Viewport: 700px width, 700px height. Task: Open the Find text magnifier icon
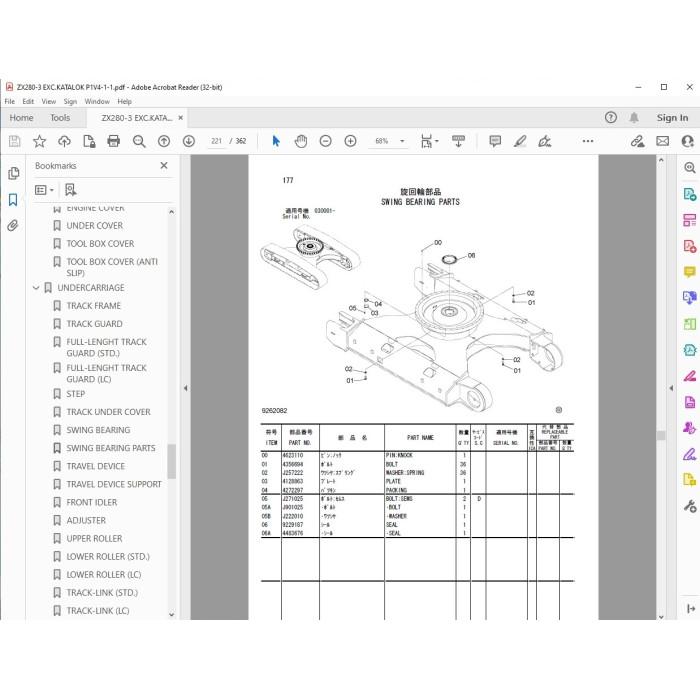click(x=139, y=142)
